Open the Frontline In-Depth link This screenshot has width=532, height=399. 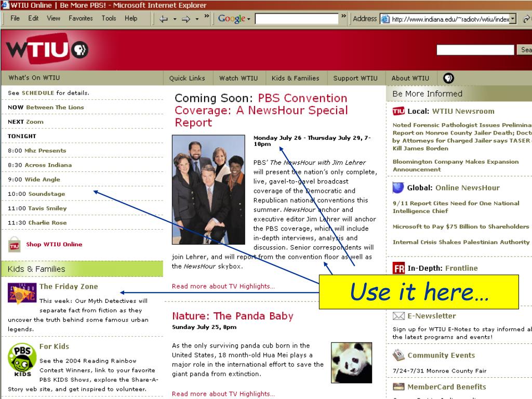click(x=461, y=268)
